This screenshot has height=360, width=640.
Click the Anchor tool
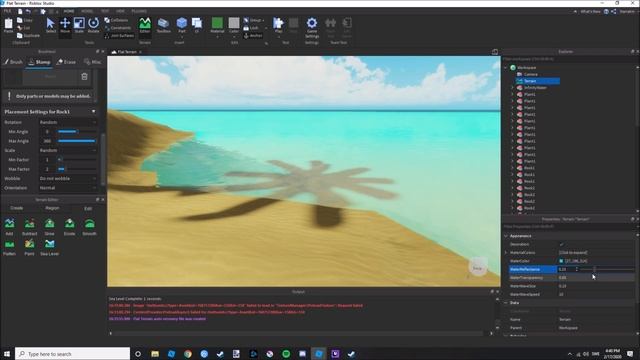click(x=253, y=36)
